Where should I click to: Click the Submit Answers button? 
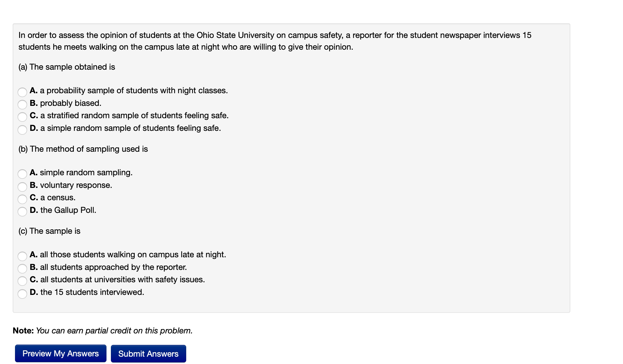(x=148, y=353)
